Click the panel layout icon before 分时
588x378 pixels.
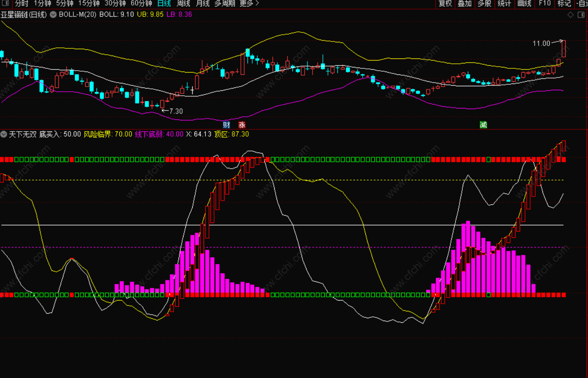coord(6,4)
